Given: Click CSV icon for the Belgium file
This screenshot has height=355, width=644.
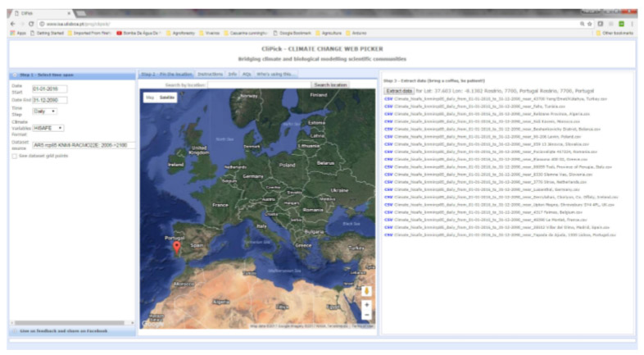Looking at the screenshot, I should 388,212.
